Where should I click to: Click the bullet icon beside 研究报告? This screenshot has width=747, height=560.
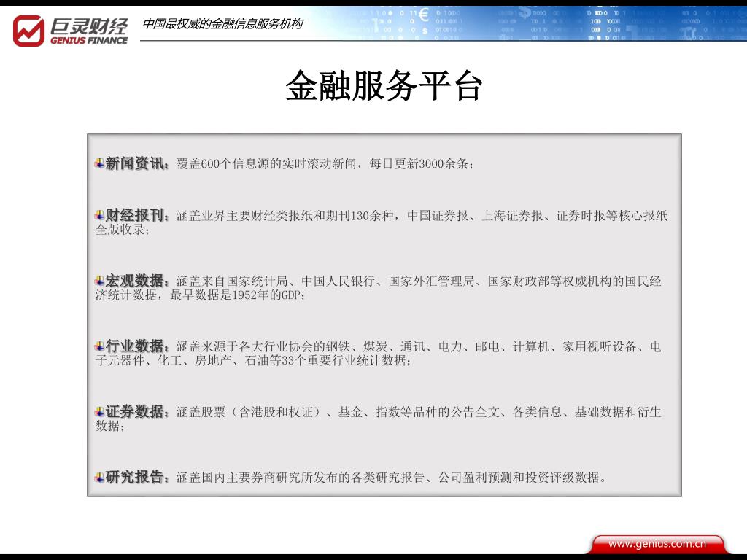pyautogui.click(x=99, y=477)
